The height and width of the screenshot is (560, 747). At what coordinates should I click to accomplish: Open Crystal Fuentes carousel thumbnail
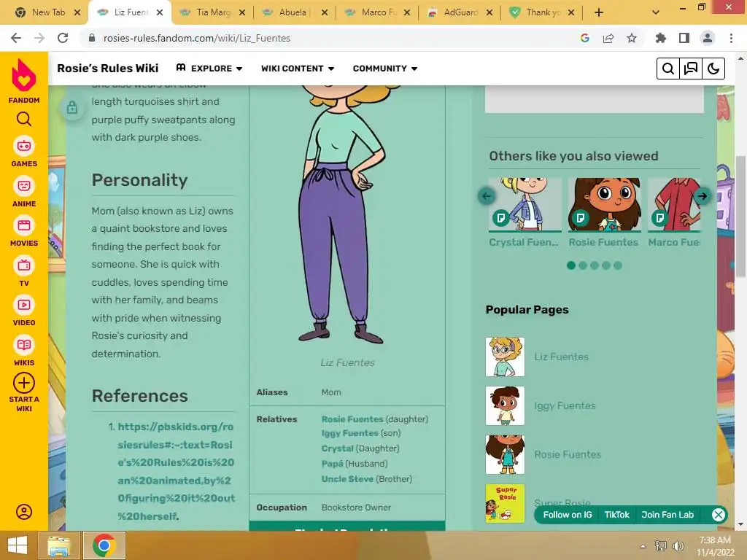[x=525, y=204]
